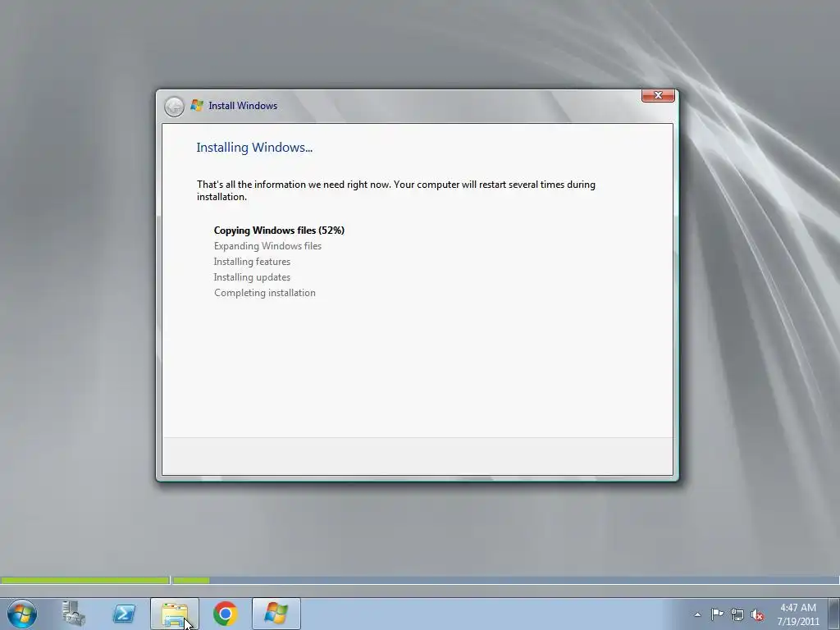Click the second setup progress segment
Screen dimensions: 840x630
point(505,580)
